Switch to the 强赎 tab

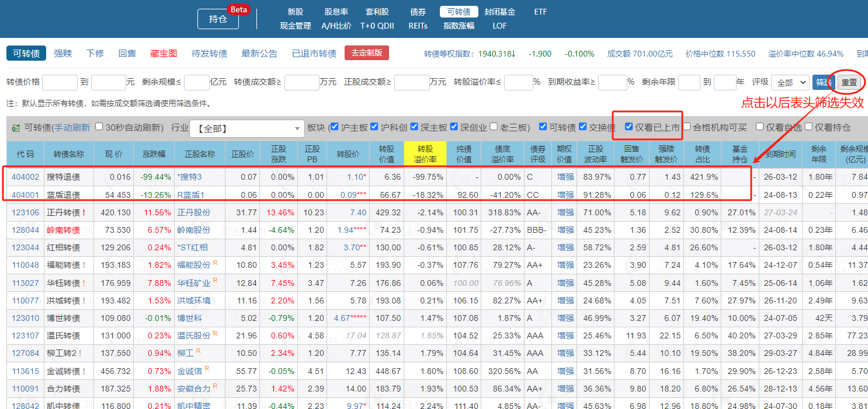tap(63, 53)
